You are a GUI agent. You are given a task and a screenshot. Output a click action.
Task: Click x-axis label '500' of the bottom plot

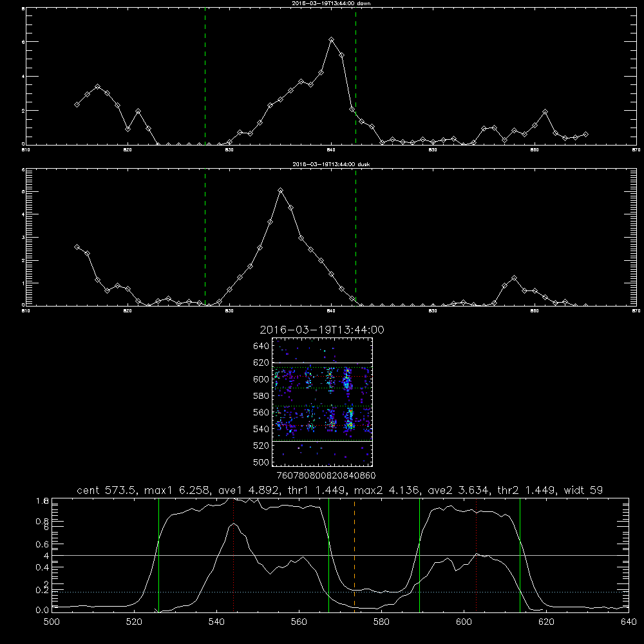(52, 622)
